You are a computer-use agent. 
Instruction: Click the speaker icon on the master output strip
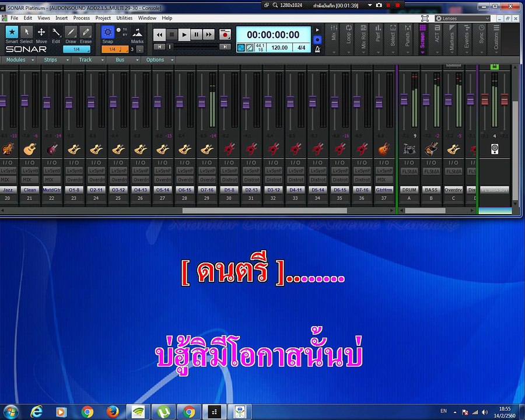click(495, 149)
